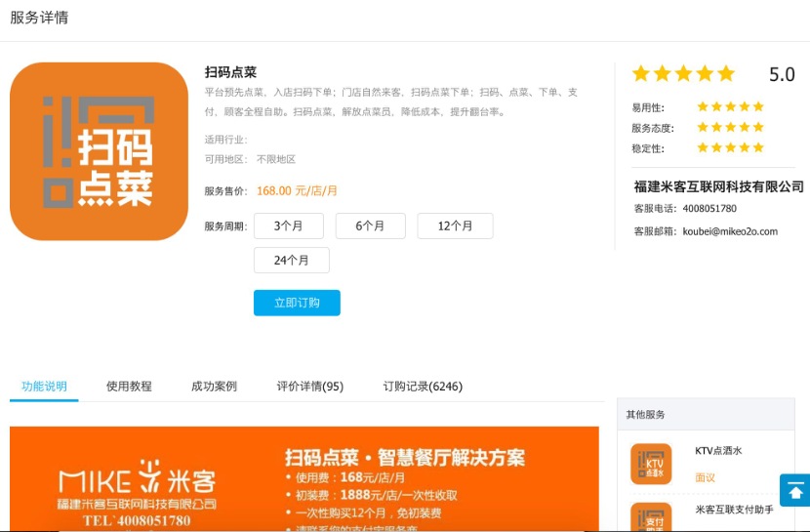Click the service description paragraph

(x=391, y=102)
